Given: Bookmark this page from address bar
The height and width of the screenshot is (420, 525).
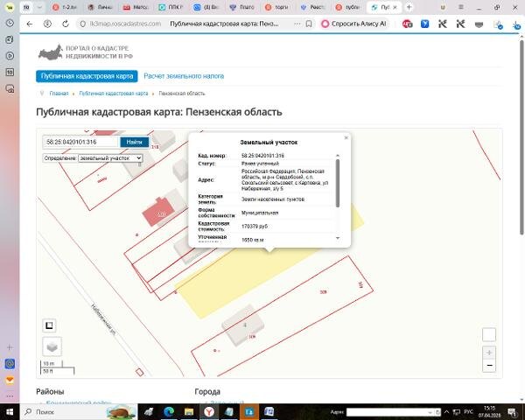Looking at the screenshot, I should coord(309,24).
